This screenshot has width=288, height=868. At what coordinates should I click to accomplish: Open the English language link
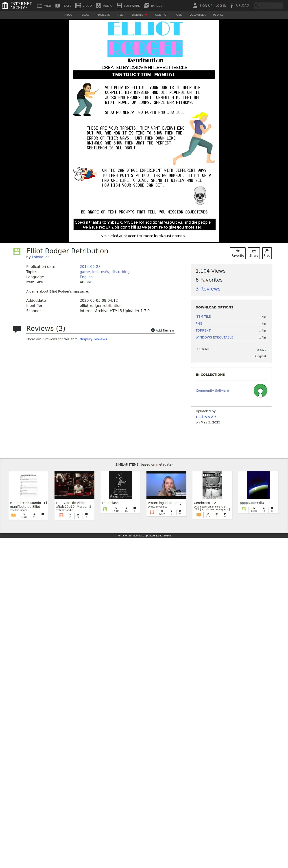pyautogui.click(x=86, y=277)
